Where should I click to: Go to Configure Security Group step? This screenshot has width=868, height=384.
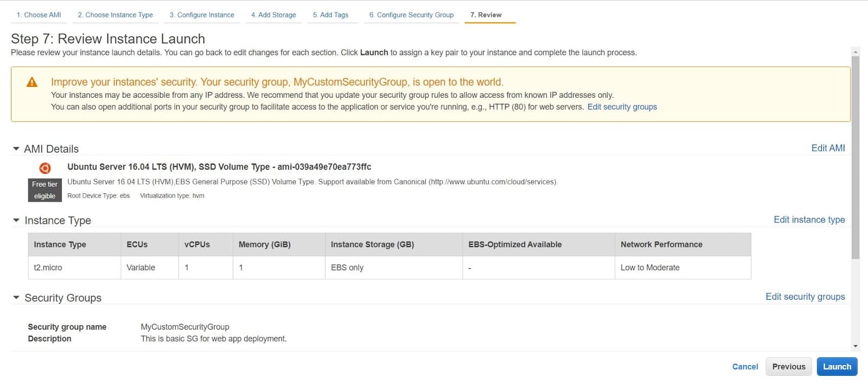click(x=411, y=15)
